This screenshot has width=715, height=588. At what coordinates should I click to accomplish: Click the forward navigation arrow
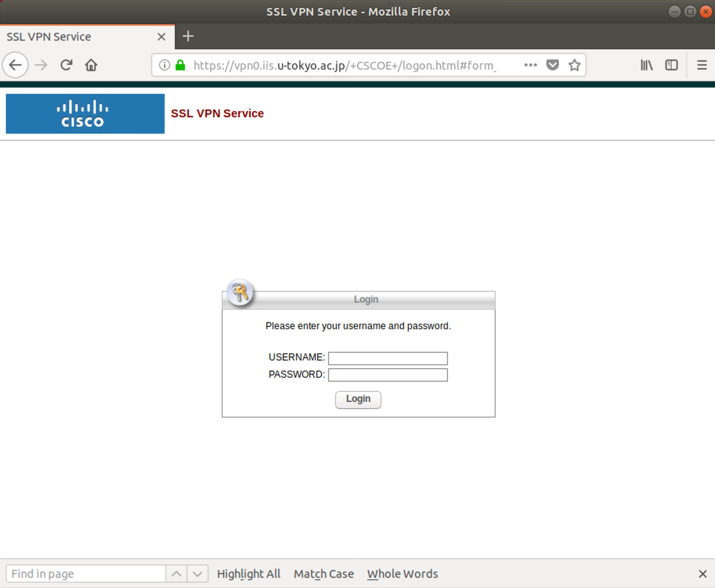tap(41, 65)
